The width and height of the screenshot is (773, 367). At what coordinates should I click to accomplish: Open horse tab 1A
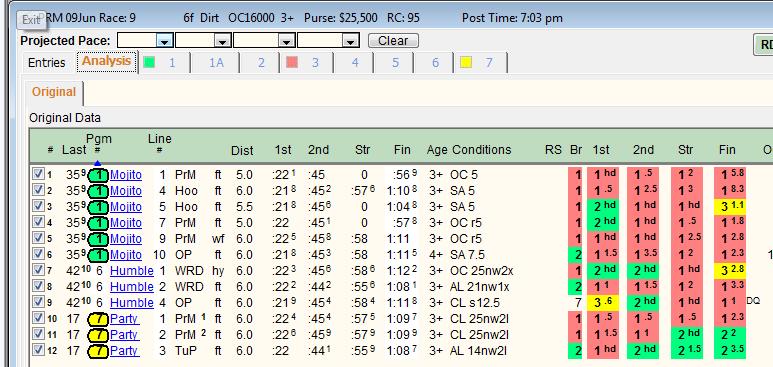tap(216, 63)
